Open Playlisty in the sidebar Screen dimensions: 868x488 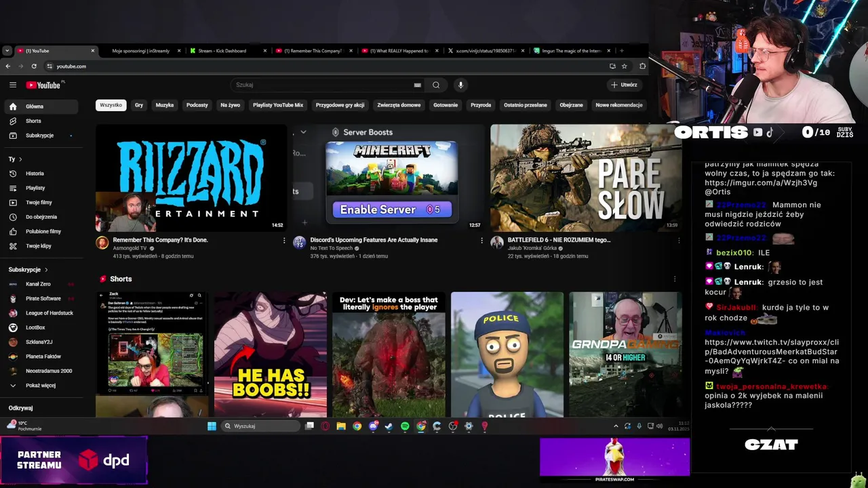click(42, 188)
